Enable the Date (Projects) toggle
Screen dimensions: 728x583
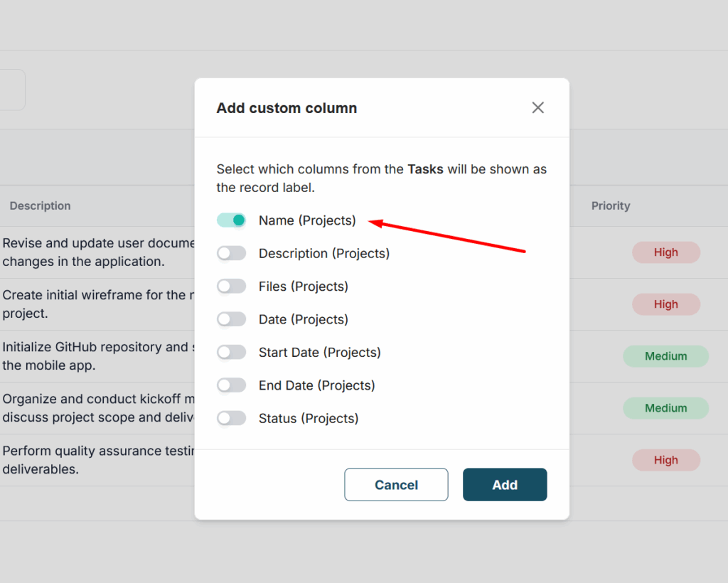click(232, 319)
